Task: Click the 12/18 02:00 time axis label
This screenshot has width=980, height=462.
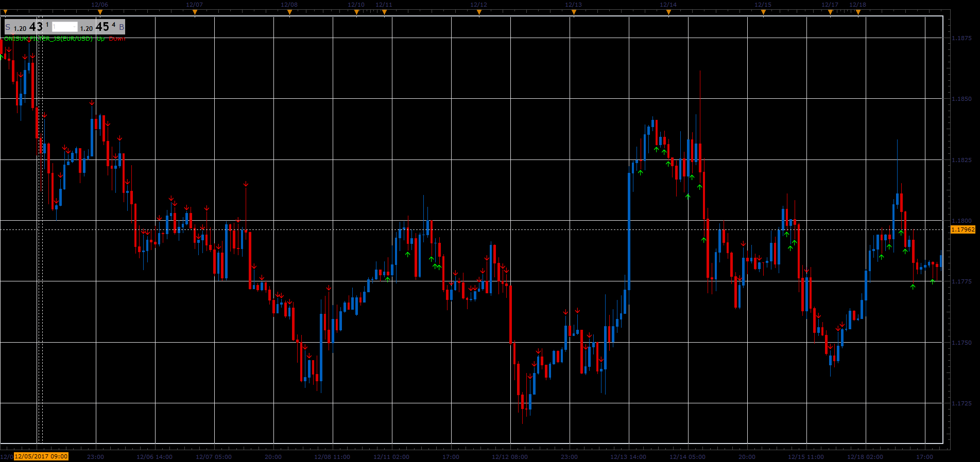Action: click(x=865, y=457)
